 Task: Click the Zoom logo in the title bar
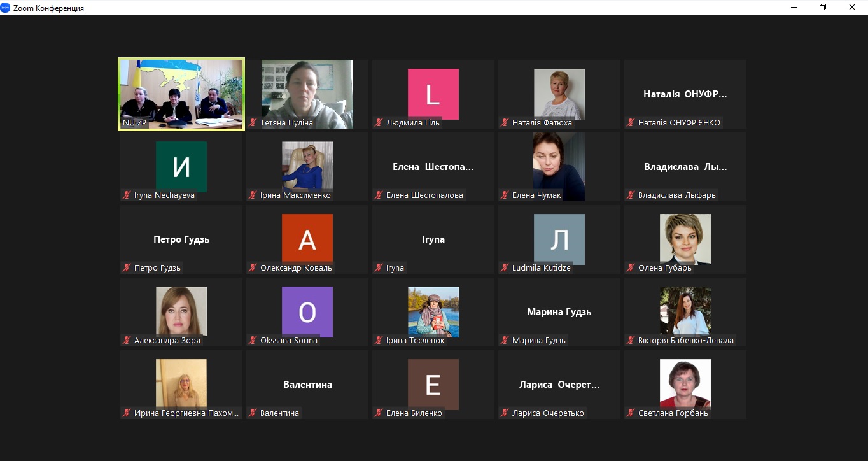coord(6,8)
